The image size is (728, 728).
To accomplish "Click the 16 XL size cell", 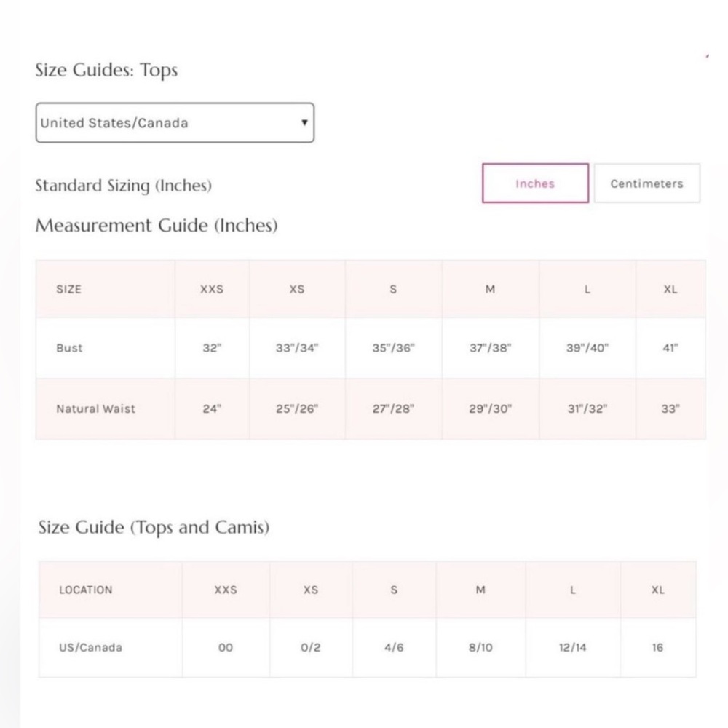I will pyautogui.click(x=658, y=647).
